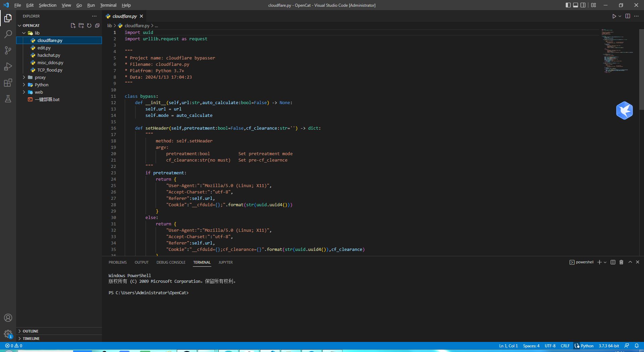
Task: Expand the TIMELINE section
Action: coord(59,339)
